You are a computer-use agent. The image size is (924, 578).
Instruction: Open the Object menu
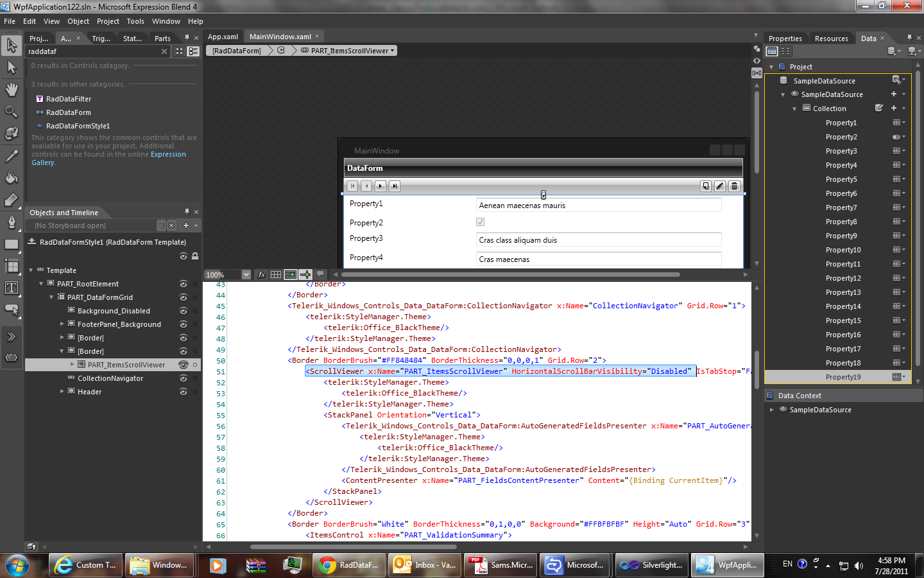click(78, 21)
